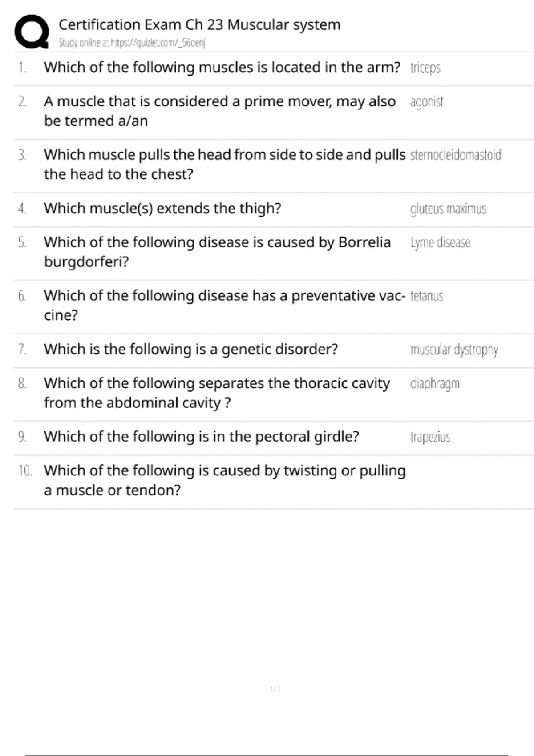Click the answer 'tetanus'

pos(426,296)
